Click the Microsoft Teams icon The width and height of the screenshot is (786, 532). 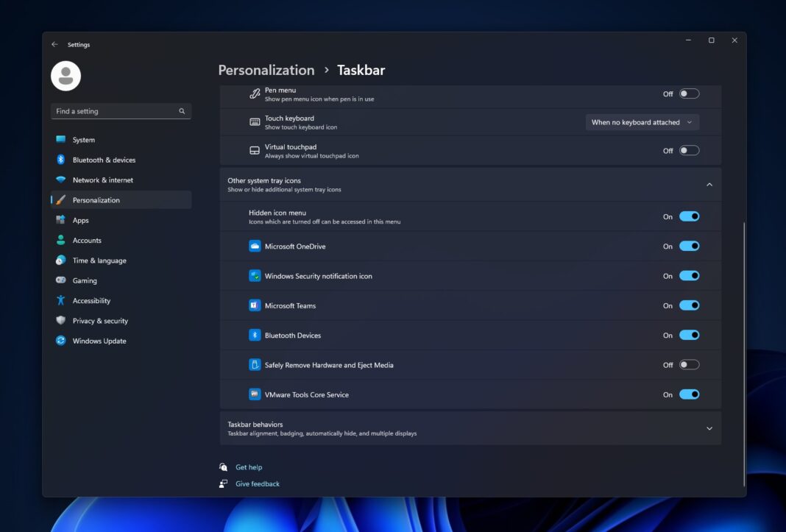pyautogui.click(x=254, y=305)
